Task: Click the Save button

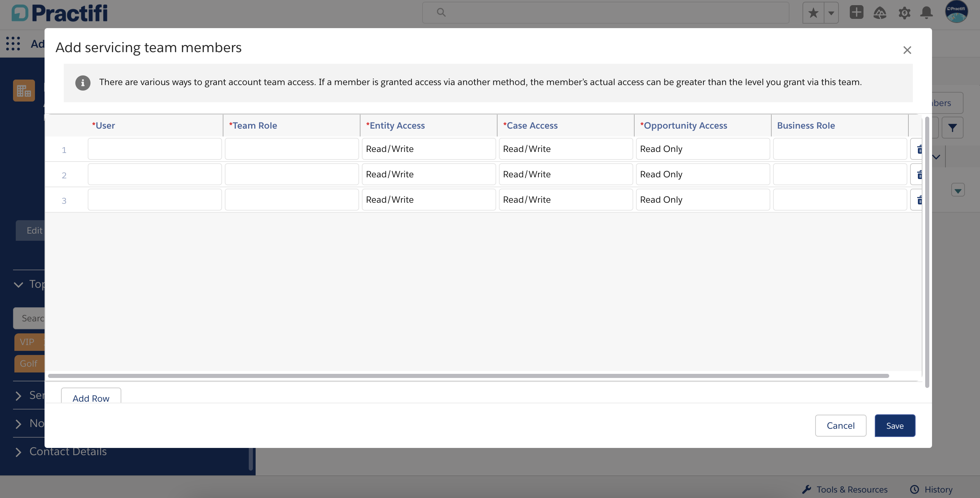Action: pyautogui.click(x=895, y=426)
